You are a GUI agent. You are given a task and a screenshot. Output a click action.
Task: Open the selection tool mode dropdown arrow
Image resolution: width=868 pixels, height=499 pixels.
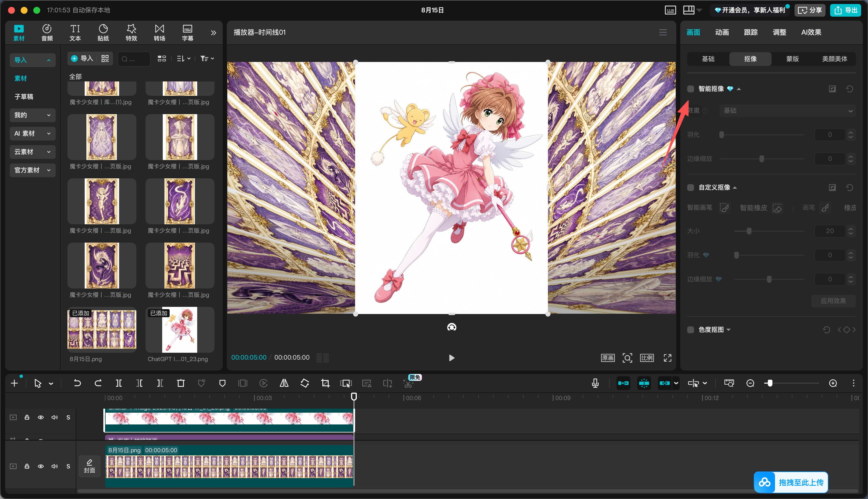pos(51,383)
